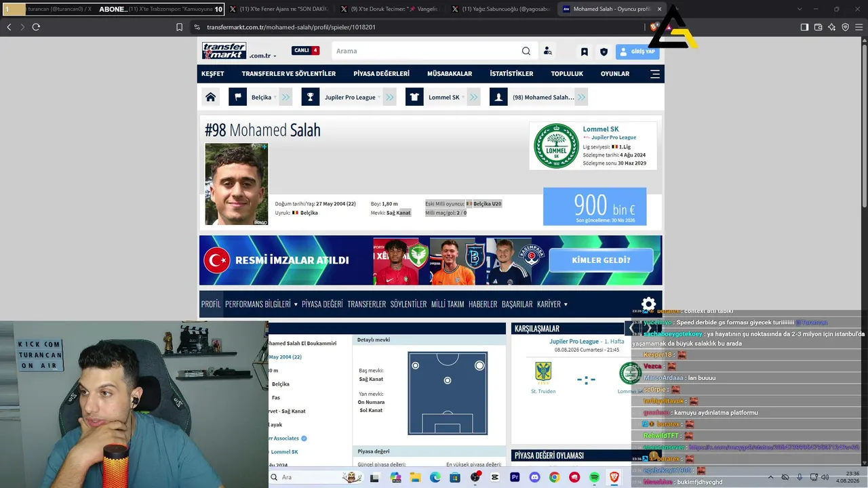
Task: Open Discord from the taskbar
Action: pos(534,477)
